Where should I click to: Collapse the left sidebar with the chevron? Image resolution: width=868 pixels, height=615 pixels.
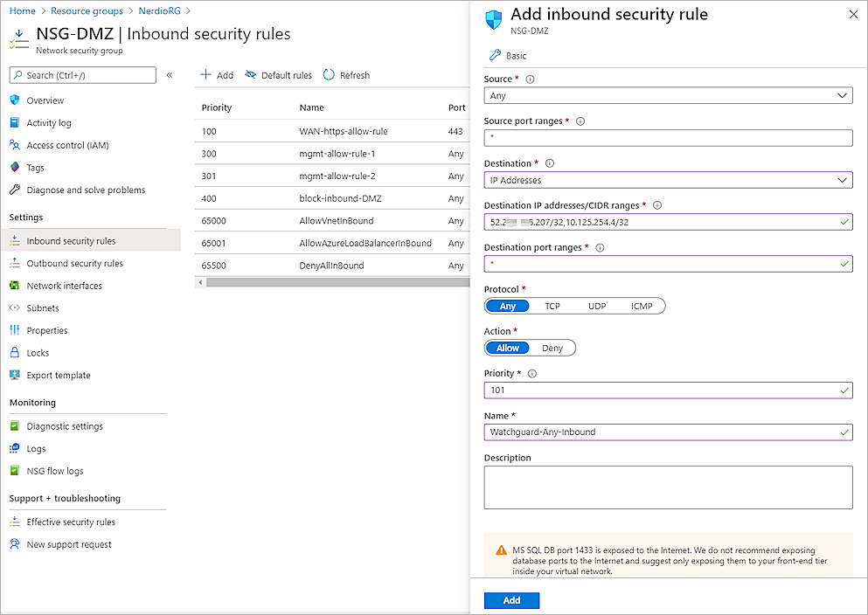coord(170,75)
